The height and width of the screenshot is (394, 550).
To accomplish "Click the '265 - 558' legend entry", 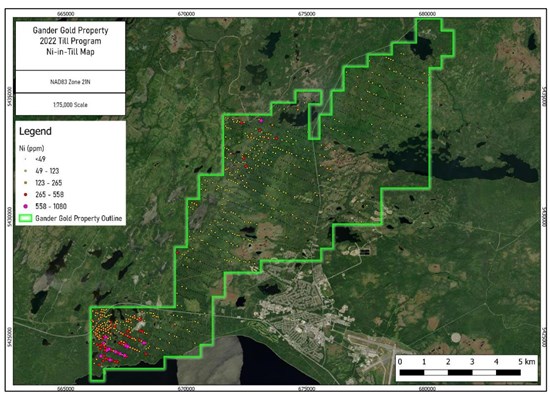I will coord(49,194).
